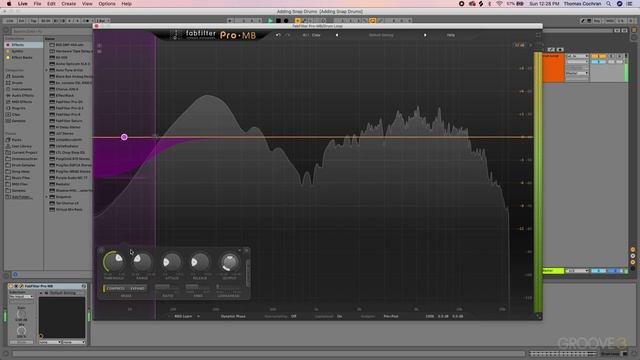The image size is (640, 360).
Task: Click the band Lookahead slider
Action: point(229,287)
